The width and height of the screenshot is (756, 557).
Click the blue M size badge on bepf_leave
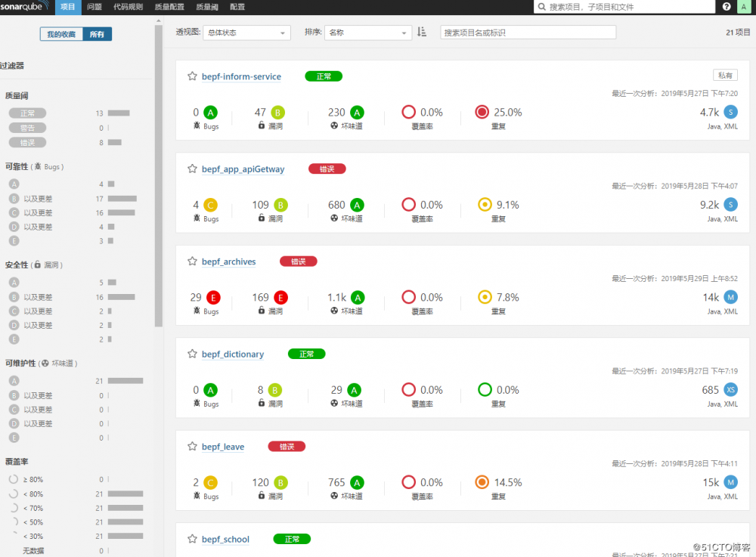[729, 481]
